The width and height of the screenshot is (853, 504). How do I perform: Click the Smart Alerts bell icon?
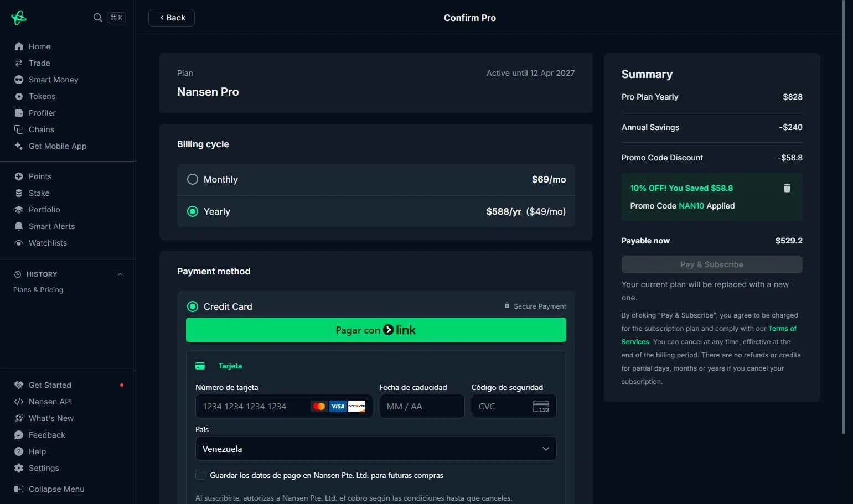tap(19, 226)
